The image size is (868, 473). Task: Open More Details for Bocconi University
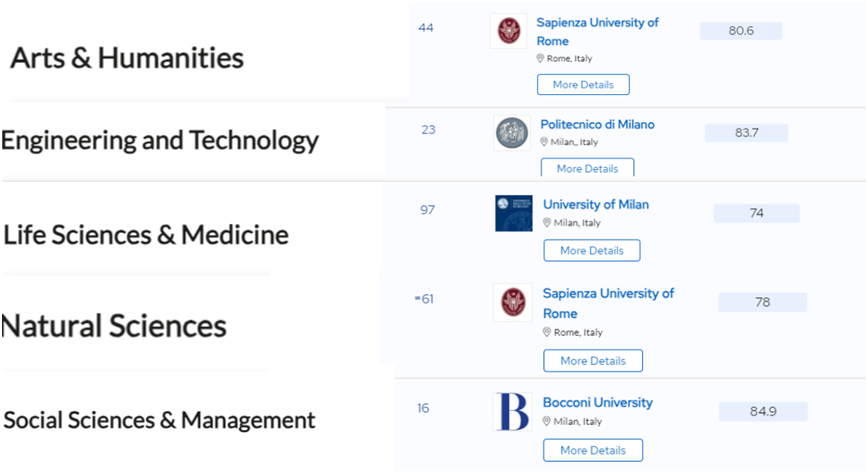[x=593, y=450]
